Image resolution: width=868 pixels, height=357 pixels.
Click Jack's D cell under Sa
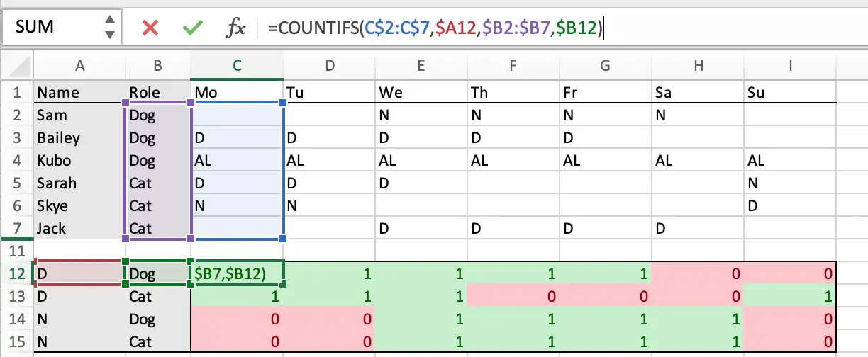(698, 228)
